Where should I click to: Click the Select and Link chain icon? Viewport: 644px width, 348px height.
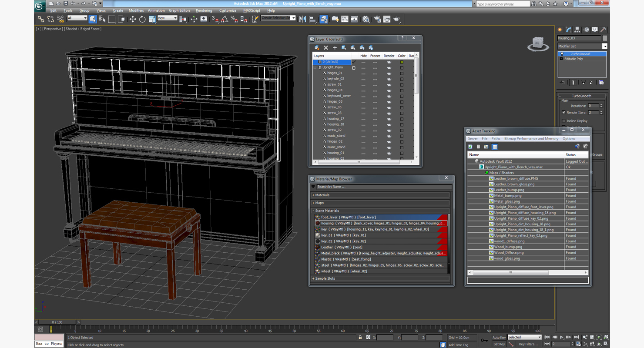click(x=41, y=19)
